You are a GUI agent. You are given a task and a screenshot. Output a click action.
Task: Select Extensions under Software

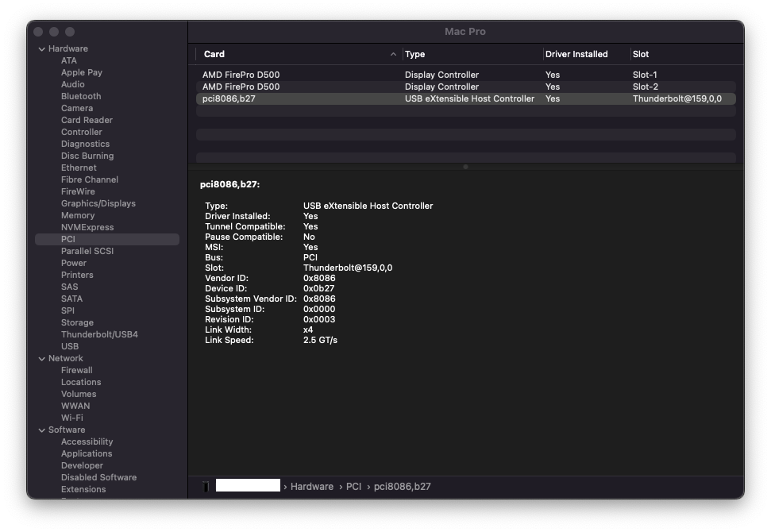(x=83, y=489)
